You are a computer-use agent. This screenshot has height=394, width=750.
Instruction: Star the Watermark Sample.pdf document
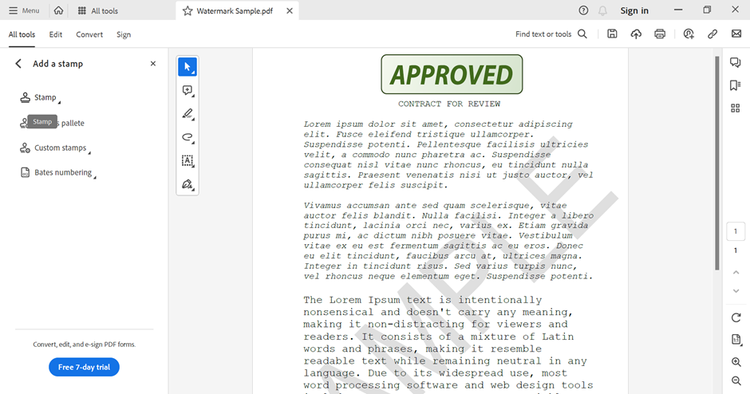coord(188,11)
